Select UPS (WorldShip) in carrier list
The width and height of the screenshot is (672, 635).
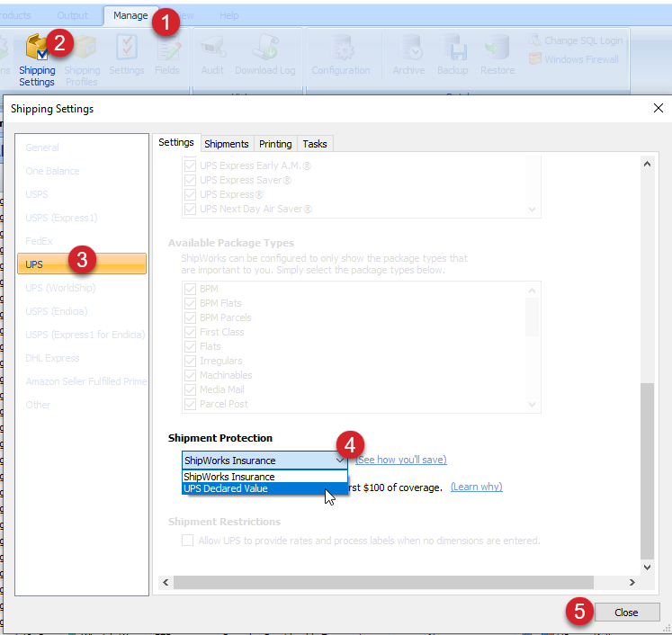click(82, 288)
